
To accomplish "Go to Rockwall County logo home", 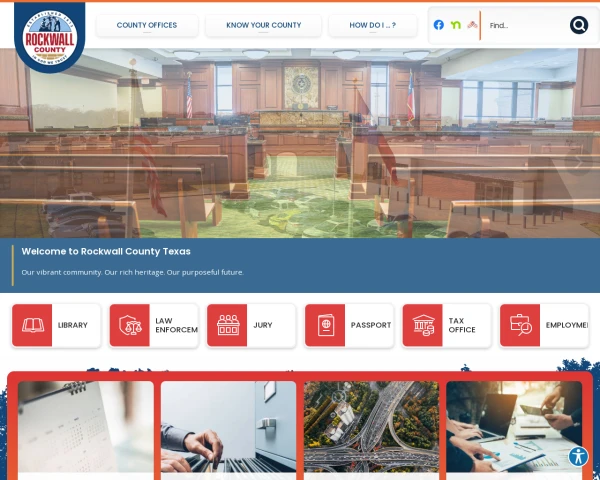I will [x=50, y=38].
